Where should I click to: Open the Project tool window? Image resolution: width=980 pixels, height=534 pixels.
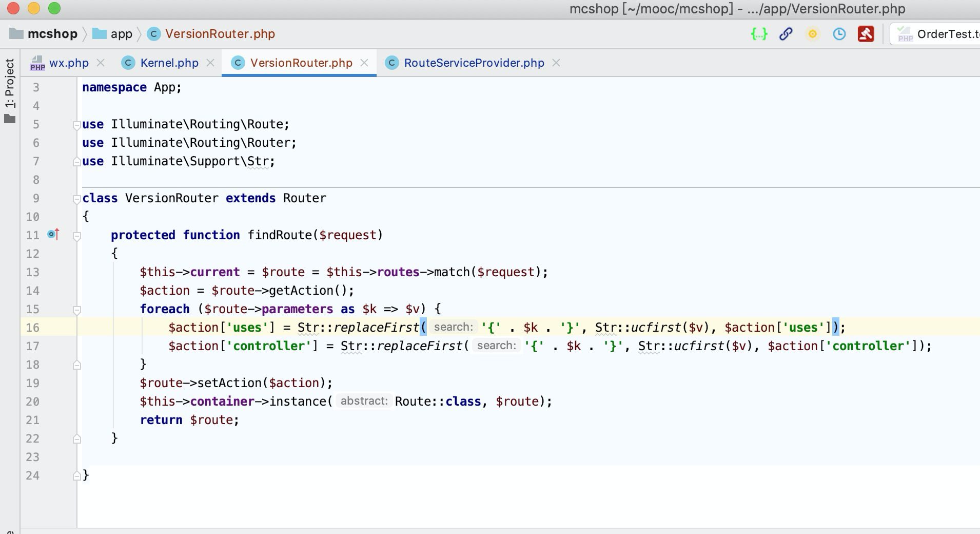[x=10, y=91]
